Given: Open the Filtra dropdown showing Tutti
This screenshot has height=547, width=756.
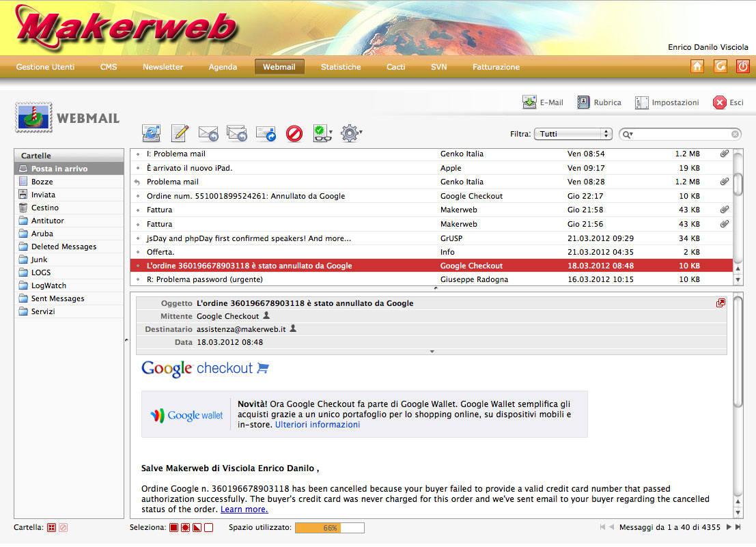Looking at the screenshot, I should click(x=573, y=134).
